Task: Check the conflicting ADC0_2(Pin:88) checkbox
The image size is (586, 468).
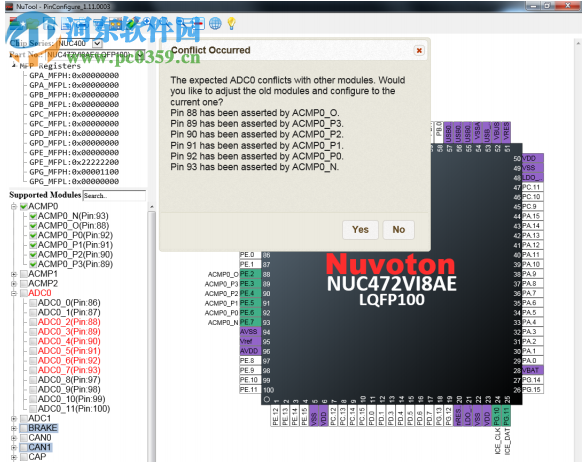Action: pos(33,322)
